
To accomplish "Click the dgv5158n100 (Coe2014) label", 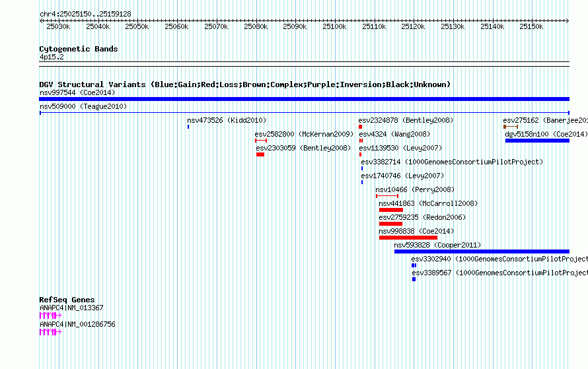I will click(546, 134).
